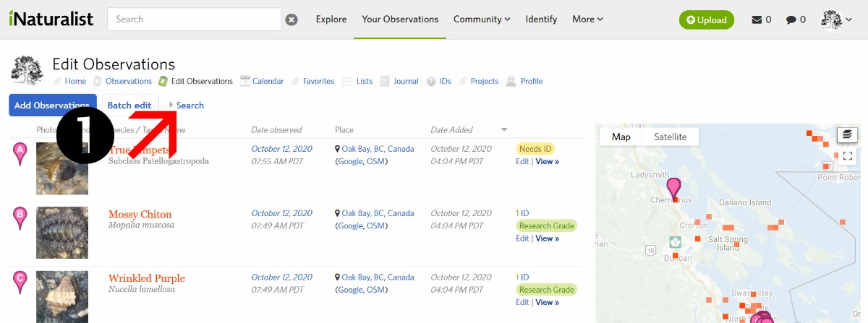The image size is (868, 323).
Task: Click inside the top Search field
Action: click(x=193, y=20)
